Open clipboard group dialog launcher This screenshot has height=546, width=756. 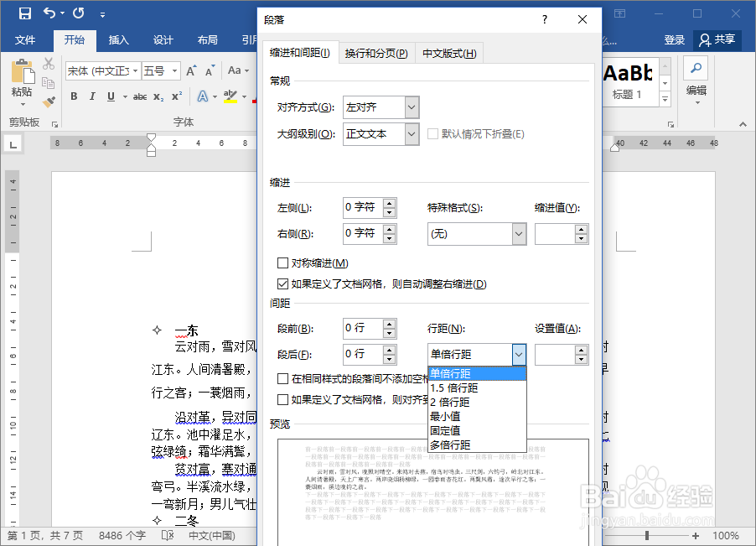55,124
